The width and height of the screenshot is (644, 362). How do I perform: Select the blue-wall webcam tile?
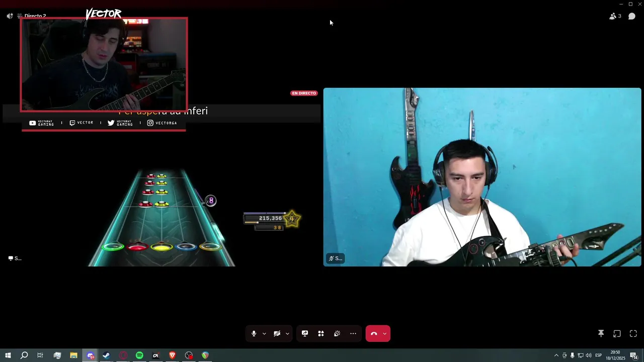(482, 177)
